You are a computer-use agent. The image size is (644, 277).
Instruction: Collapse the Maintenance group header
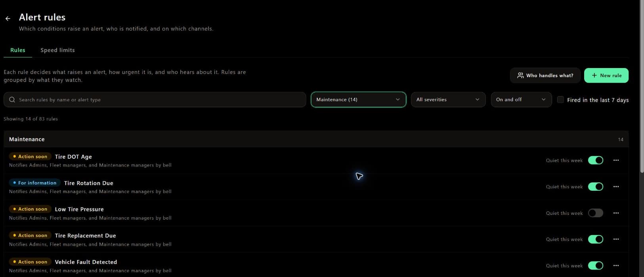[x=316, y=139]
